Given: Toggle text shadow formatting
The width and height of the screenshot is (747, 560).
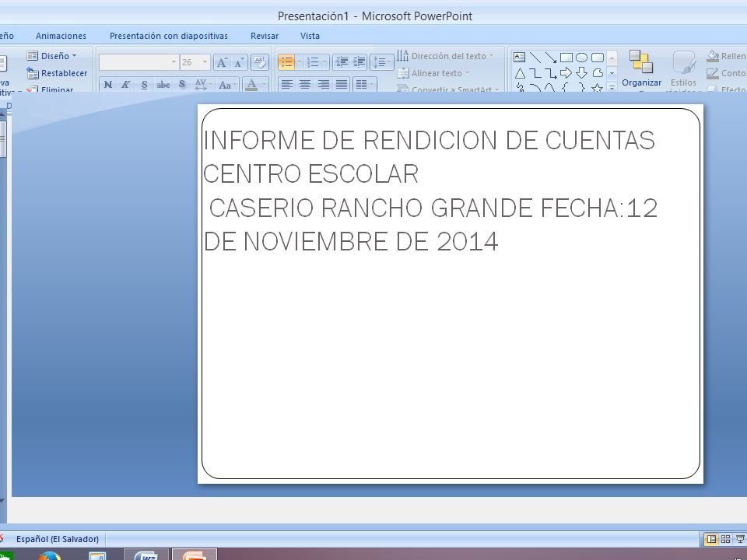Looking at the screenshot, I should pos(182,84).
